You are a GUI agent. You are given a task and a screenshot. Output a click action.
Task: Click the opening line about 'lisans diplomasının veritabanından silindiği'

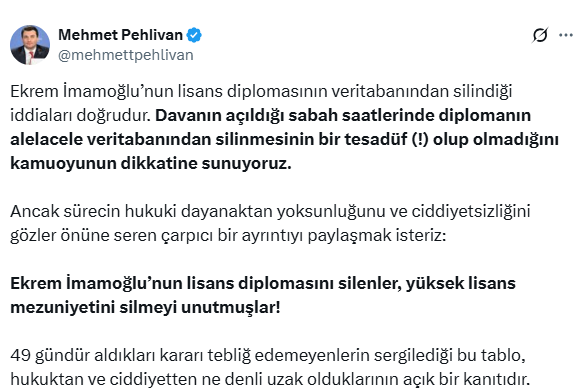[261, 91]
